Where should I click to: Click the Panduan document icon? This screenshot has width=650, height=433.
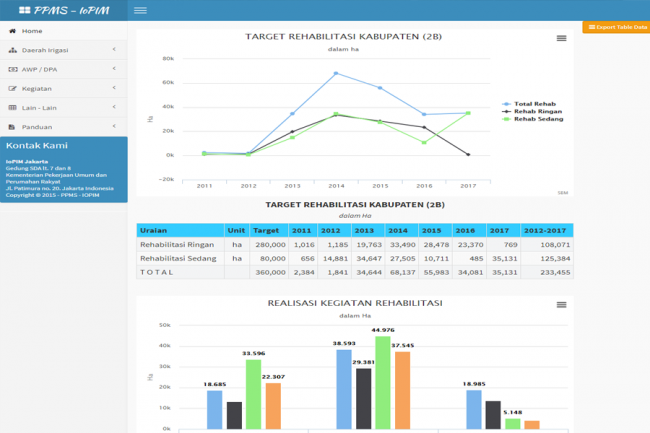12,127
